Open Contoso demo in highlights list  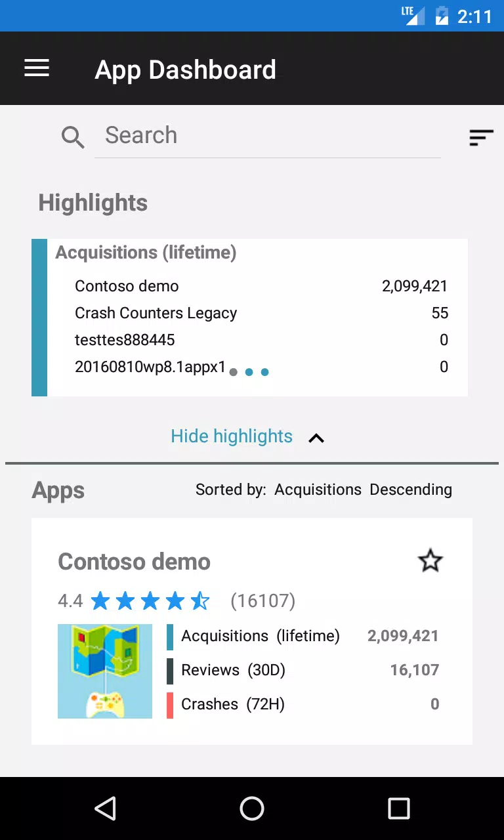tap(261, 286)
